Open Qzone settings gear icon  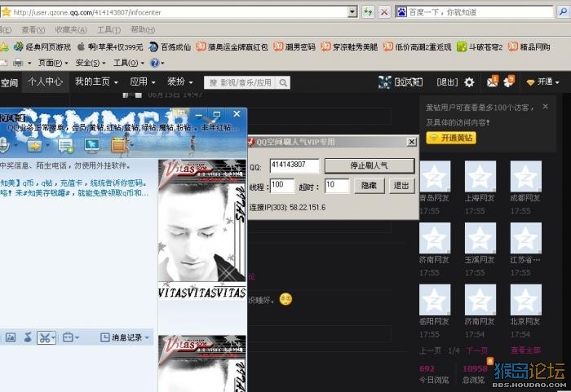469,82
